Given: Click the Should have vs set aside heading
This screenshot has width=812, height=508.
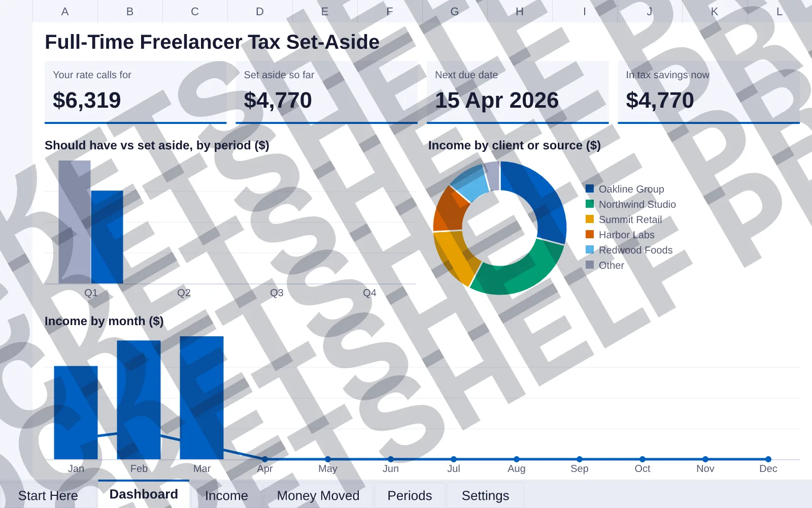Looking at the screenshot, I should [x=157, y=145].
